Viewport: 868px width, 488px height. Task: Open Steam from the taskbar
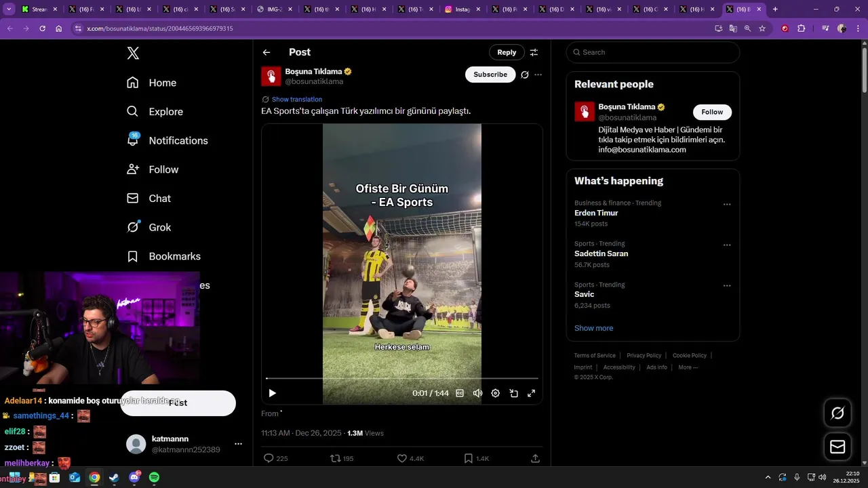click(x=114, y=478)
